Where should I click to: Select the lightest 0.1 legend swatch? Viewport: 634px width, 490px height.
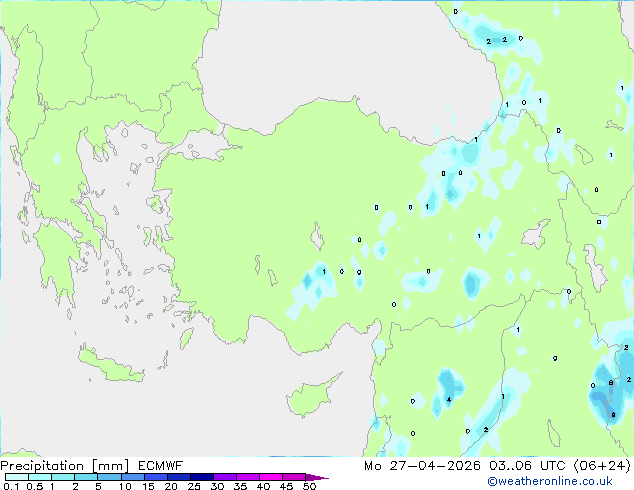coord(17,477)
